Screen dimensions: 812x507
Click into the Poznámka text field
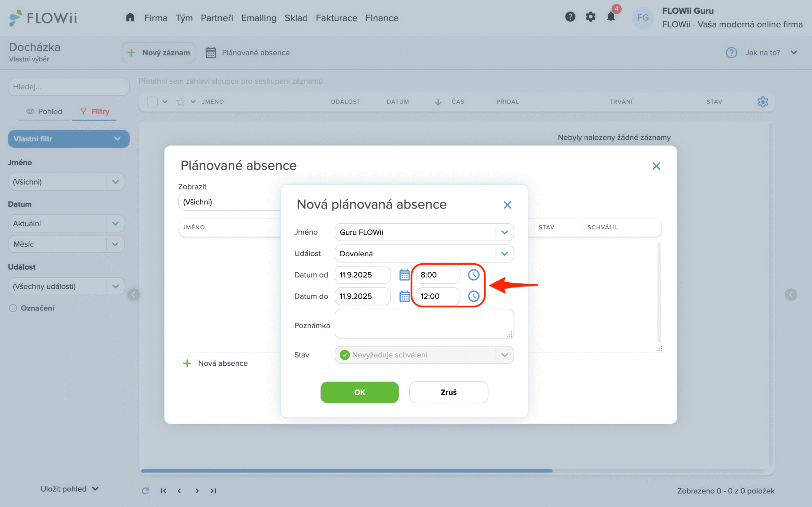(x=424, y=324)
